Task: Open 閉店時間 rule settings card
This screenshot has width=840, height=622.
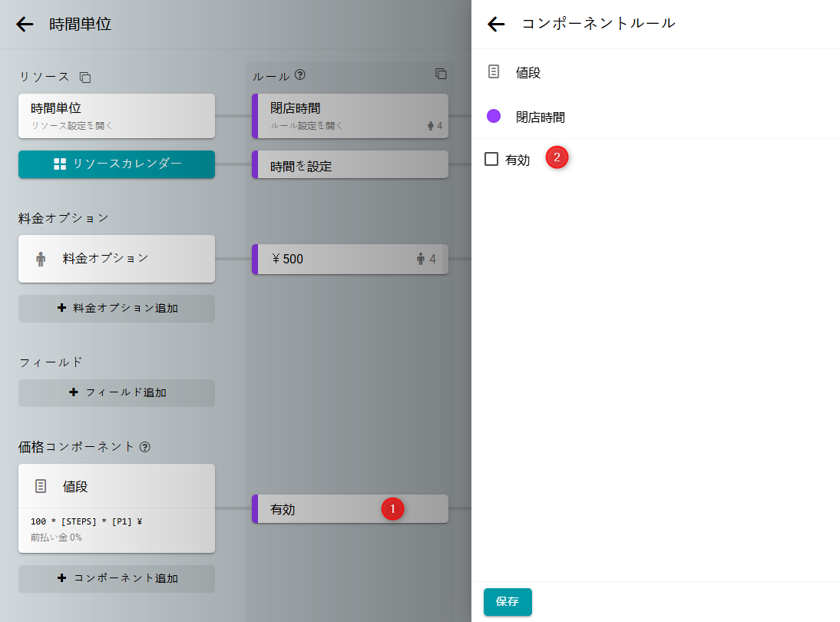Action: 350,115
